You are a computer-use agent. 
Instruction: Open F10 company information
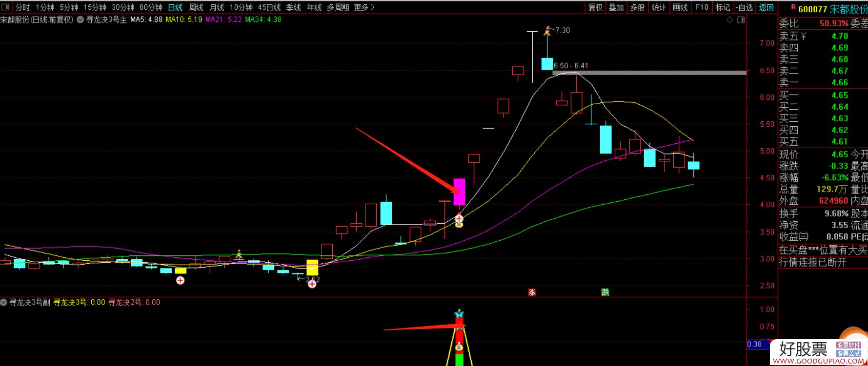coord(702,7)
